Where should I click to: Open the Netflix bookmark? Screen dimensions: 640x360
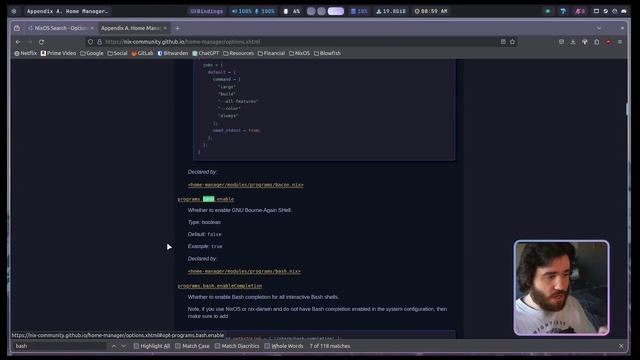pyautogui.click(x=25, y=53)
